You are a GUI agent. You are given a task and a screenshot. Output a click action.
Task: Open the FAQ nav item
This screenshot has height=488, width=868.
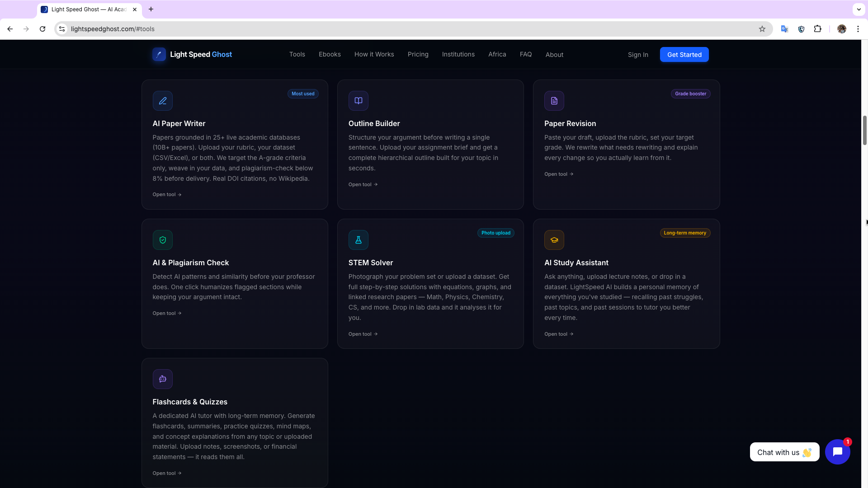pos(526,54)
